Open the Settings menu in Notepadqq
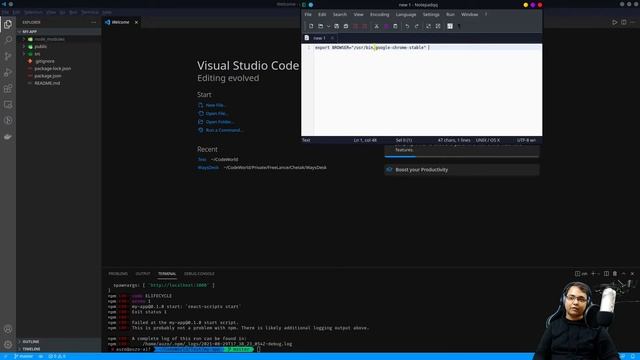 (x=431, y=14)
